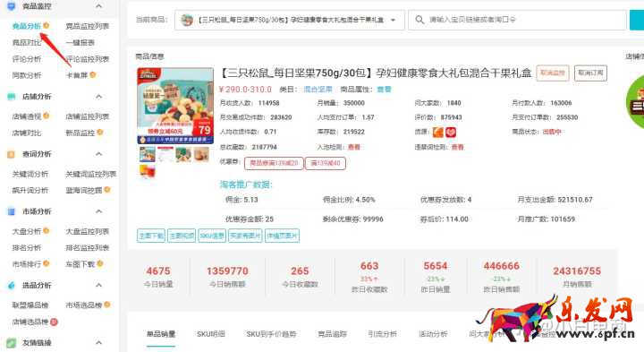Collapse the 竞品监控 sidebar section
644x352 pixels.
point(99,6)
